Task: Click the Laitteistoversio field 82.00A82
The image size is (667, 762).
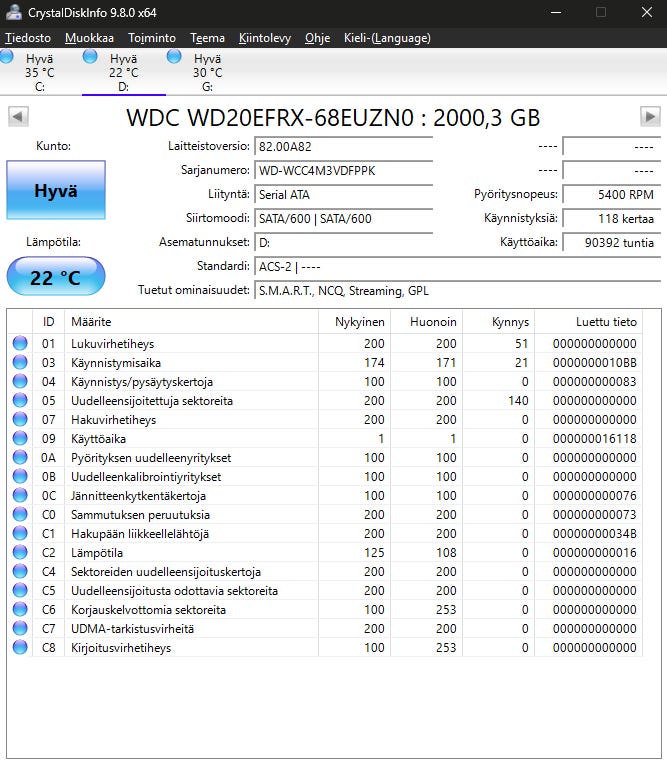Action: (x=343, y=146)
